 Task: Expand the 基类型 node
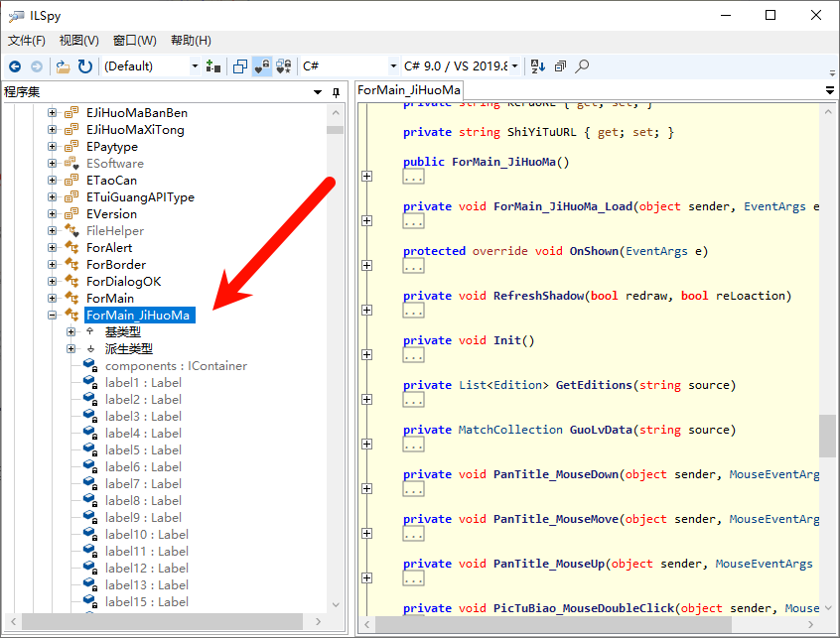coord(70,331)
